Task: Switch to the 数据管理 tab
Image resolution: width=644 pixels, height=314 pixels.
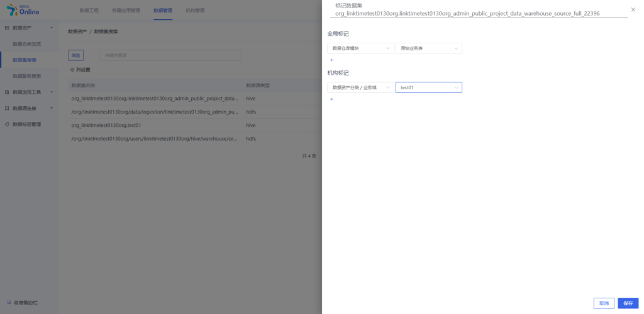Action: (x=163, y=11)
